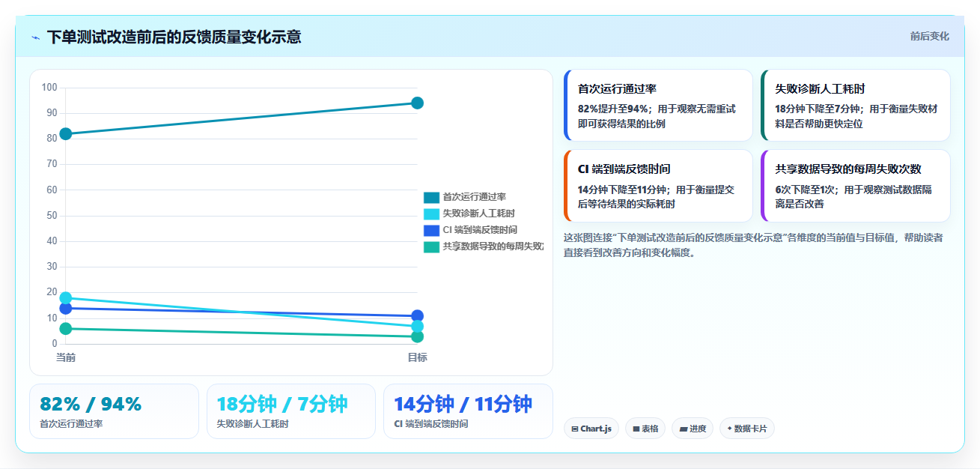Click the 0 y-axis tick label
This screenshot has width=980, height=469.
tap(55, 344)
